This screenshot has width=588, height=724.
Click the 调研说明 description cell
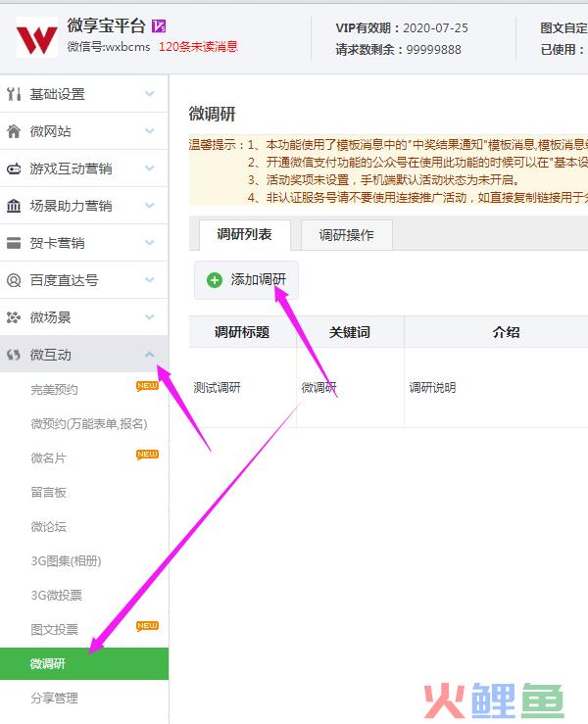pyautogui.click(x=433, y=387)
